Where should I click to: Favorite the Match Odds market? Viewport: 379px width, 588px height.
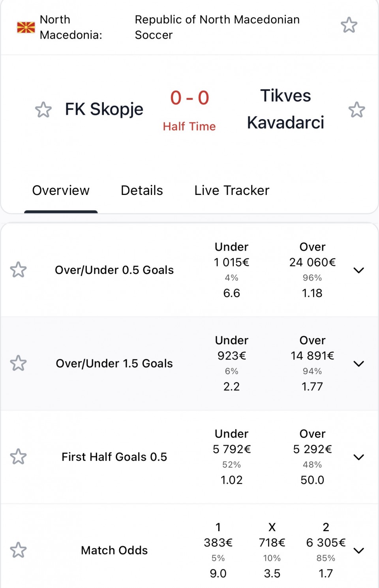tap(18, 550)
